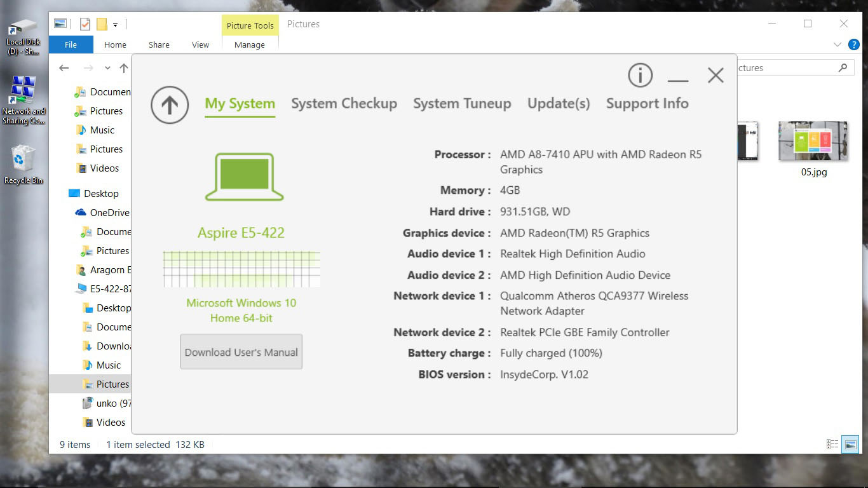Click the Explorer back arrow
This screenshot has height=488, width=868.
[64, 68]
